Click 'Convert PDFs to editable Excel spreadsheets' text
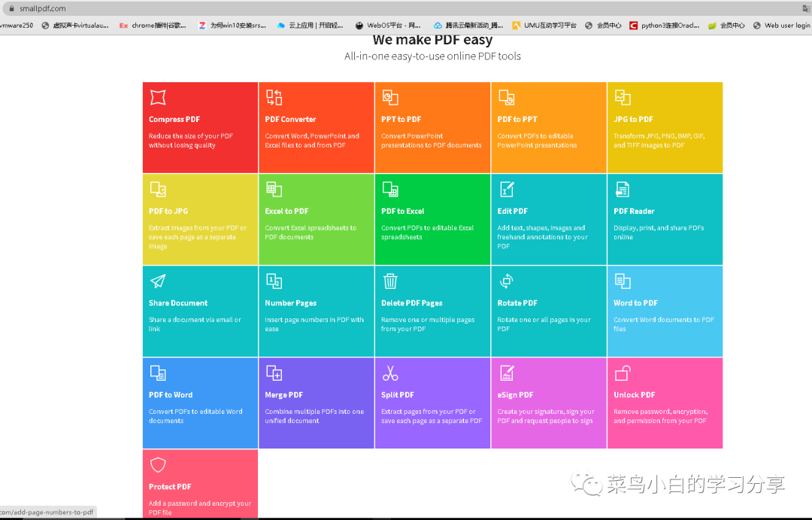Screen dimensions: 812x520 click(x=427, y=233)
